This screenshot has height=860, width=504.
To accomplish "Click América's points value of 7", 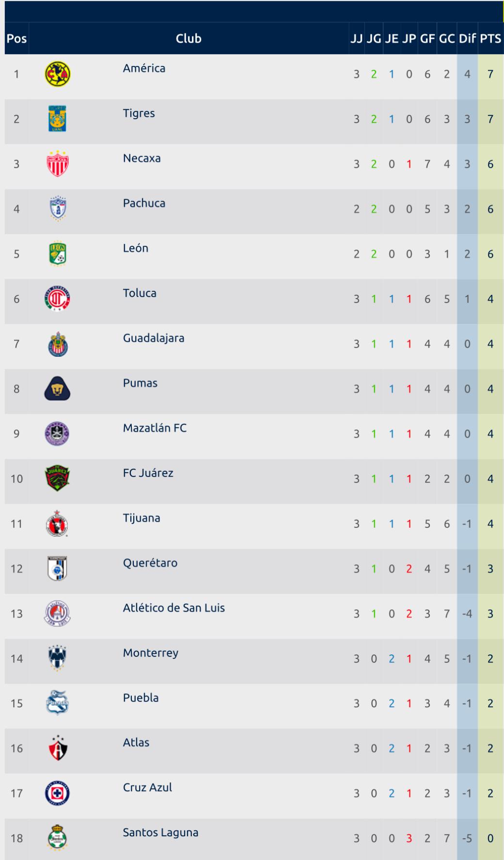I will [490, 74].
